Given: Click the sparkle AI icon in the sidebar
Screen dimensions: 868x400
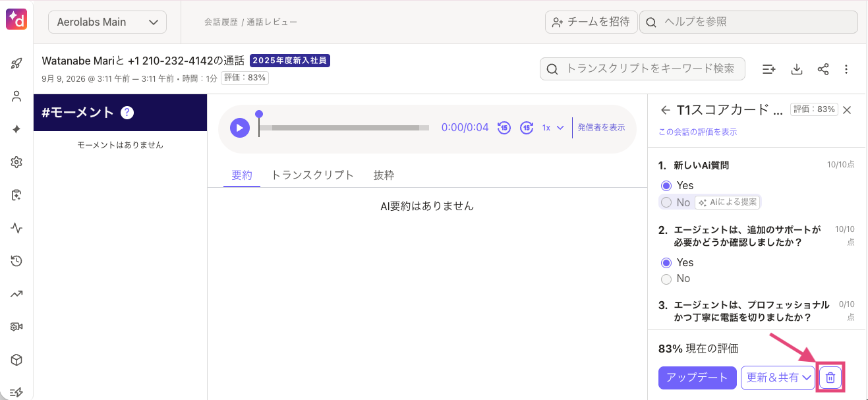Looking at the screenshot, I should (17, 129).
